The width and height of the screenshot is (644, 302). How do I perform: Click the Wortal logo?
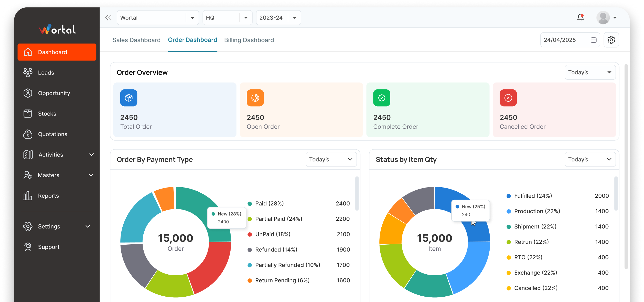(57, 29)
